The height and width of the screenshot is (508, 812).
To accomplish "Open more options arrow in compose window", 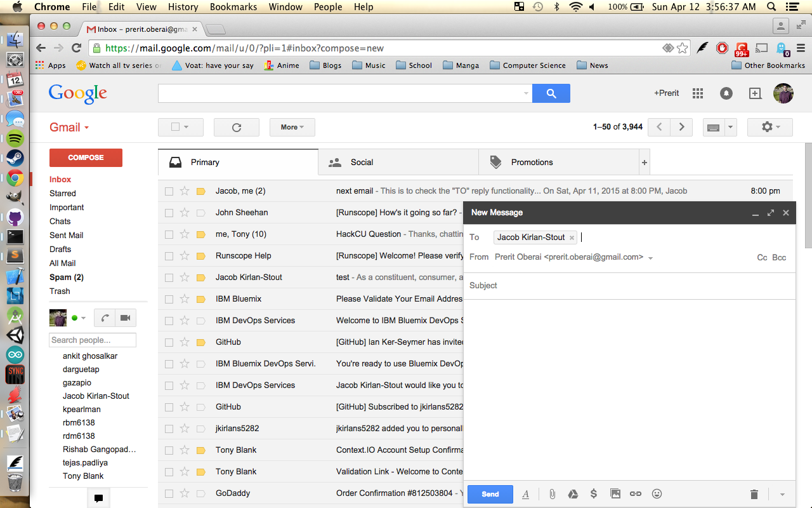I will (x=782, y=494).
